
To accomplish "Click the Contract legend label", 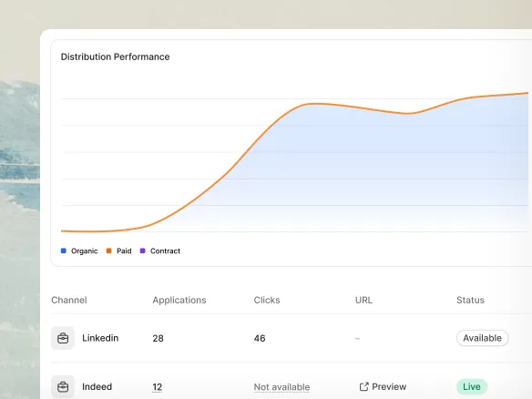I will [165, 251].
